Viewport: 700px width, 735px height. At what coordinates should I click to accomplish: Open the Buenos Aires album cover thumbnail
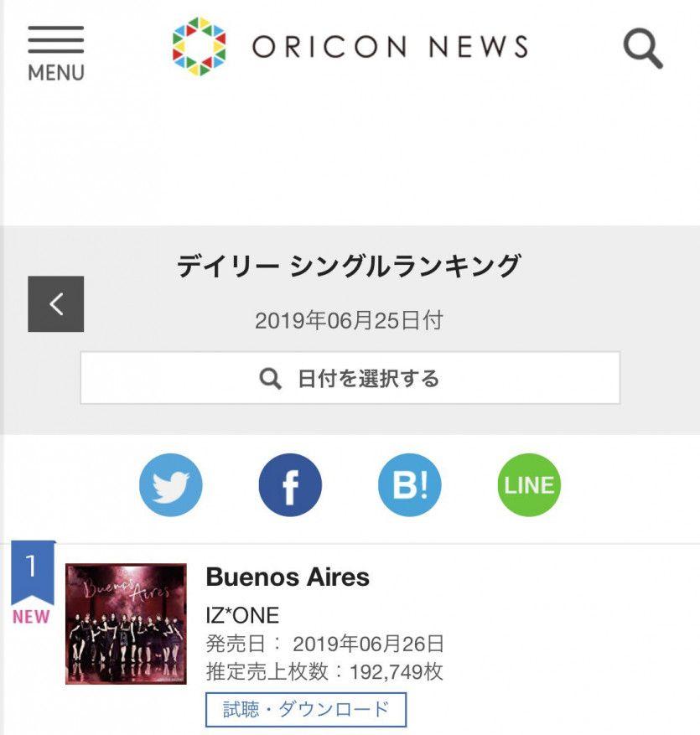[126, 624]
